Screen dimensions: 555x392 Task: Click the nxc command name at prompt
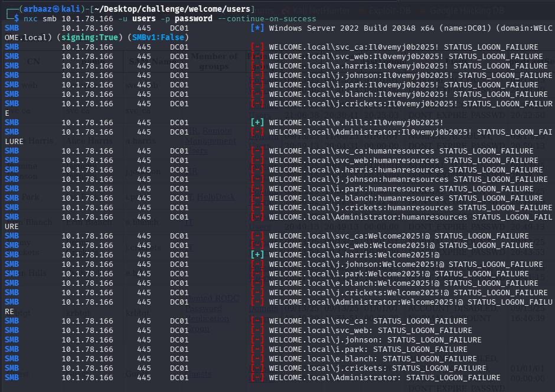(x=31, y=19)
